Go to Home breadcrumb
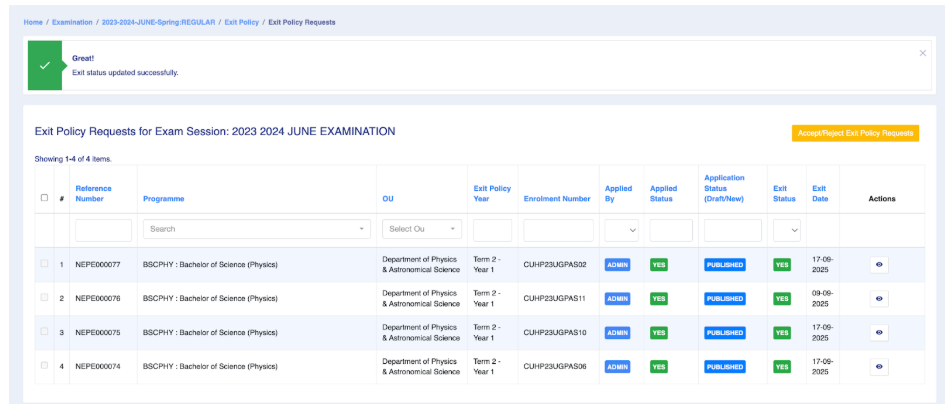The height and width of the screenshot is (406, 946). [34, 22]
